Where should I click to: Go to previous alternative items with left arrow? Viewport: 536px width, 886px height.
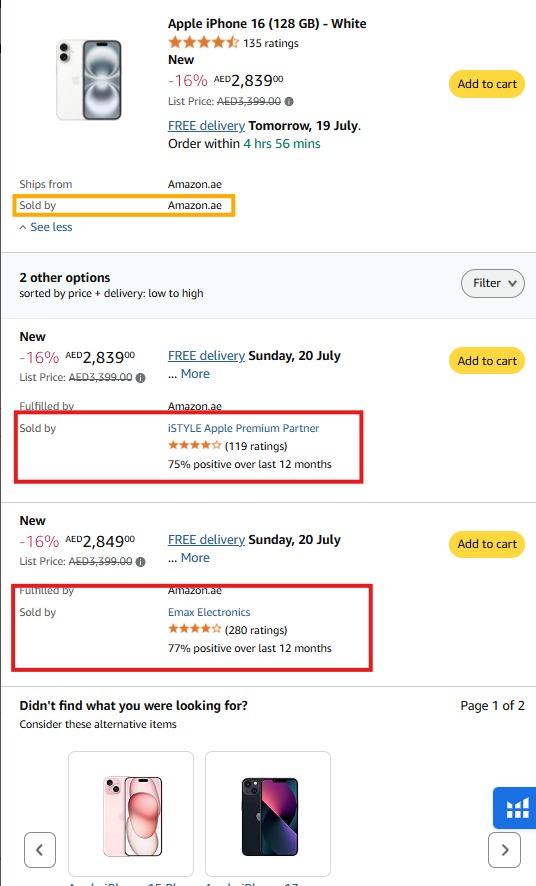click(x=40, y=849)
